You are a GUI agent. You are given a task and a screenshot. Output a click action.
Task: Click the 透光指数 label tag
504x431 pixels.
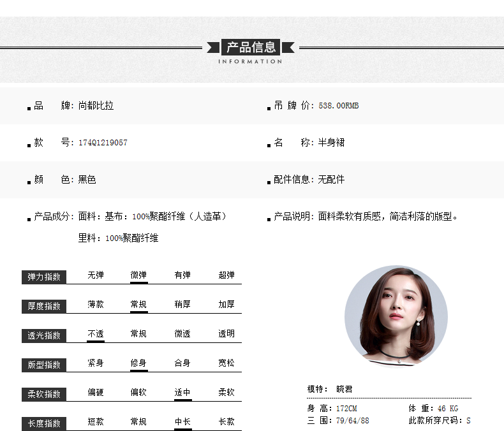tap(44, 335)
